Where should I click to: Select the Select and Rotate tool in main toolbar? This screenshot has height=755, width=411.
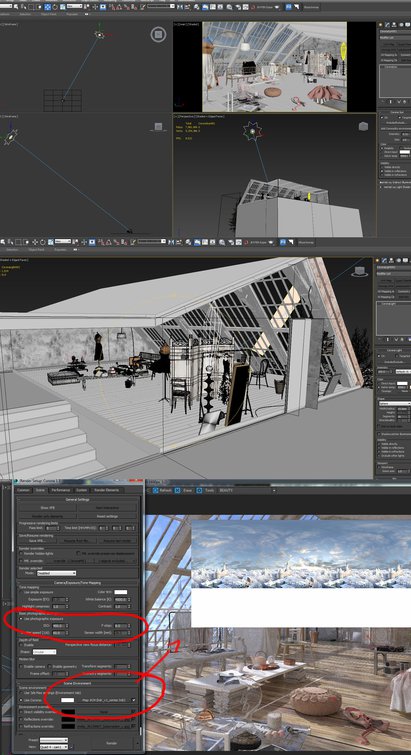(55, 7)
